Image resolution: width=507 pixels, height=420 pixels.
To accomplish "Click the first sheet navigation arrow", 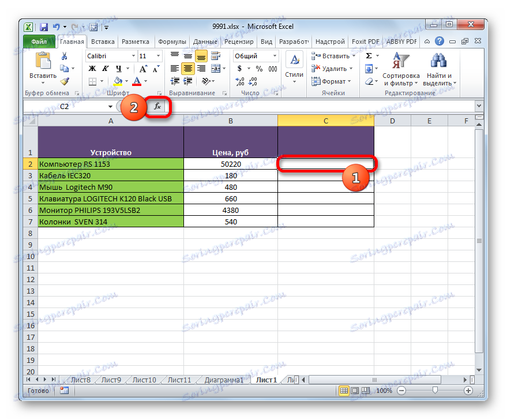I will coord(28,380).
